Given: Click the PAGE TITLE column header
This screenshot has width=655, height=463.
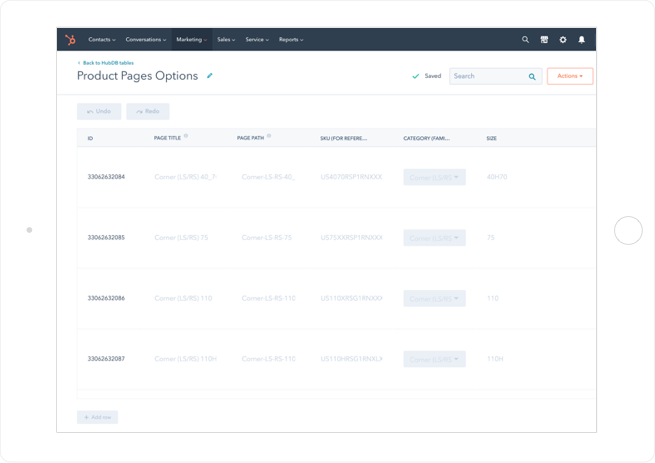Looking at the screenshot, I should [x=167, y=138].
